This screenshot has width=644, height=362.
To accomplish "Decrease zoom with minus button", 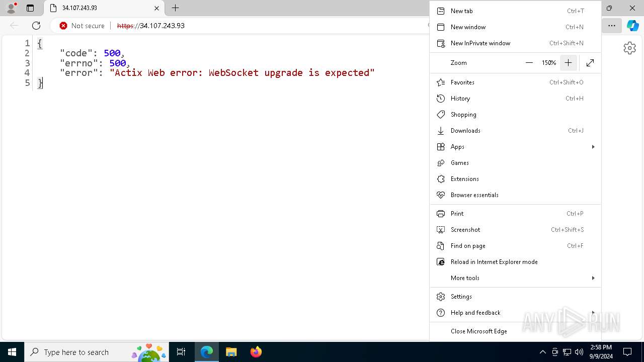I will (x=529, y=63).
